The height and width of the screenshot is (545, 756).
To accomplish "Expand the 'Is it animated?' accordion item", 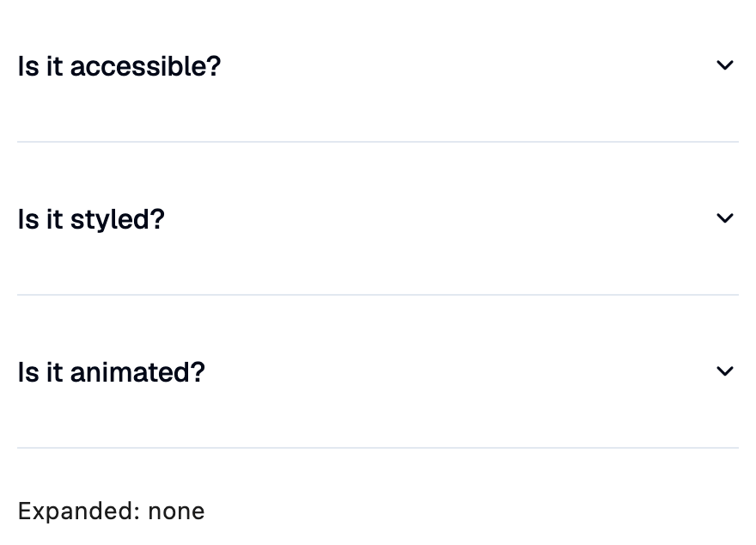I will [378, 371].
